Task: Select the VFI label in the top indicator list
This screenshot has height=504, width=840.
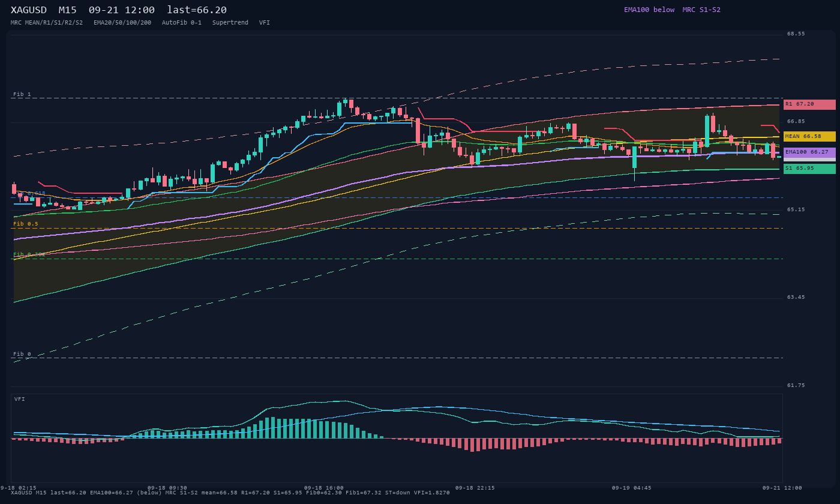Action: pyautogui.click(x=265, y=23)
